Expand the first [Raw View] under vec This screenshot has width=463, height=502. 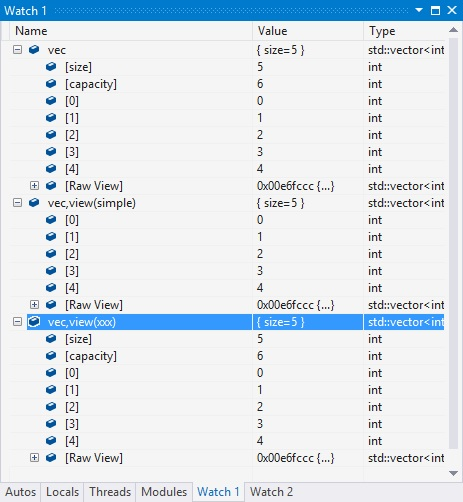click(x=34, y=186)
